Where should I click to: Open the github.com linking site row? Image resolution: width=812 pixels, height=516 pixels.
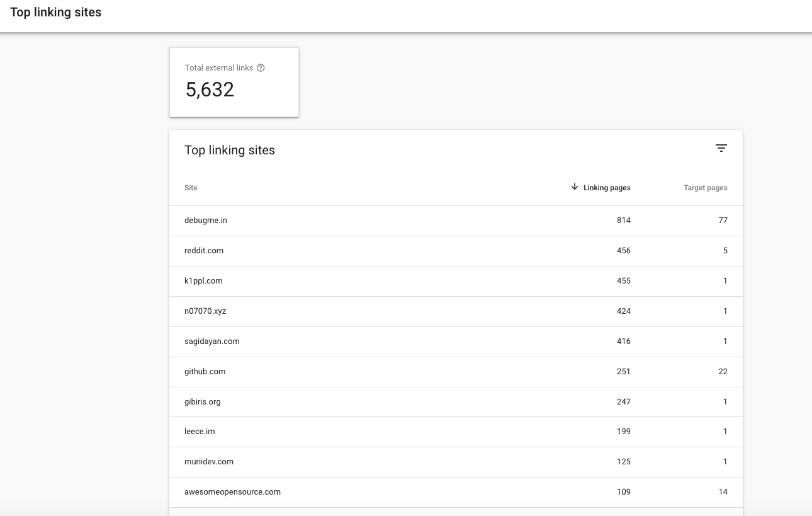click(x=205, y=372)
